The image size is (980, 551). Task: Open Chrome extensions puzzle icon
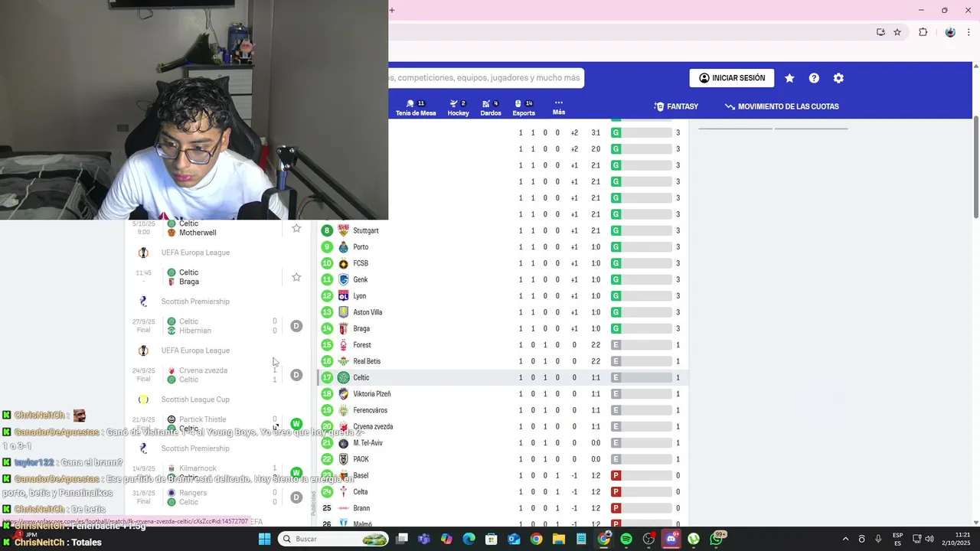coord(923,32)
